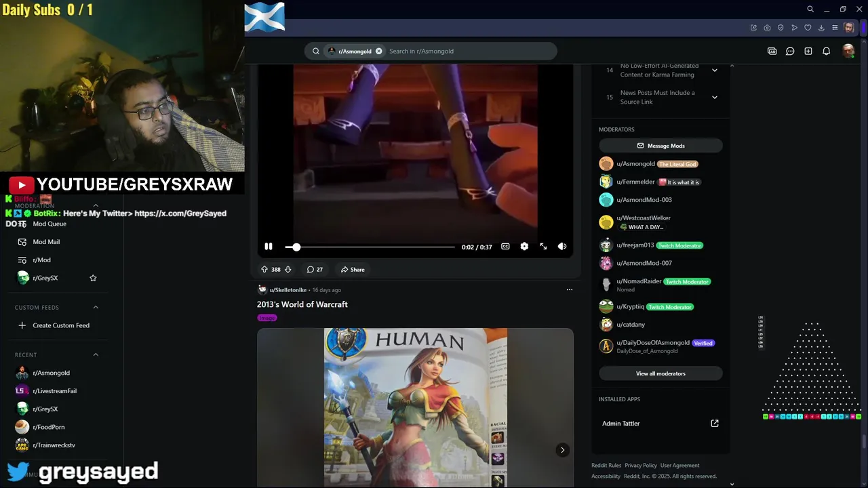Create a new post with plus icon
This screenshot has height=488, width=868.
point(808,51)
